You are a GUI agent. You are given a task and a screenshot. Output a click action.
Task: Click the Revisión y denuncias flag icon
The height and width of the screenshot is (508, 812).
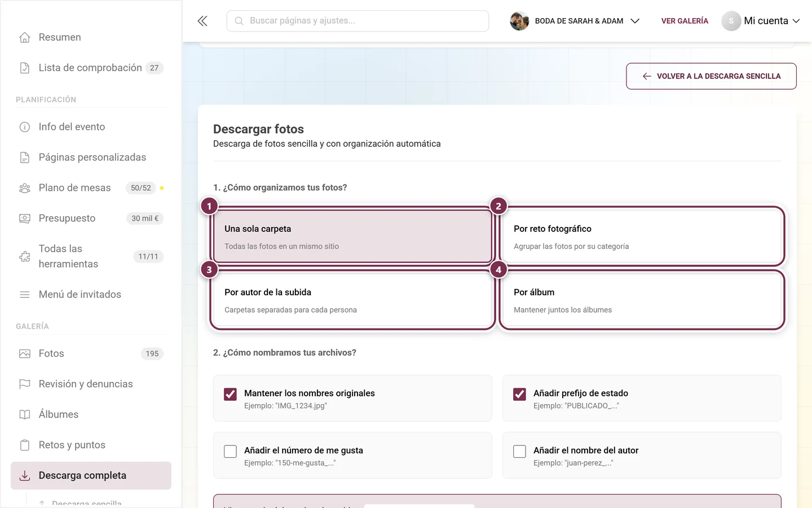(25, 384)
